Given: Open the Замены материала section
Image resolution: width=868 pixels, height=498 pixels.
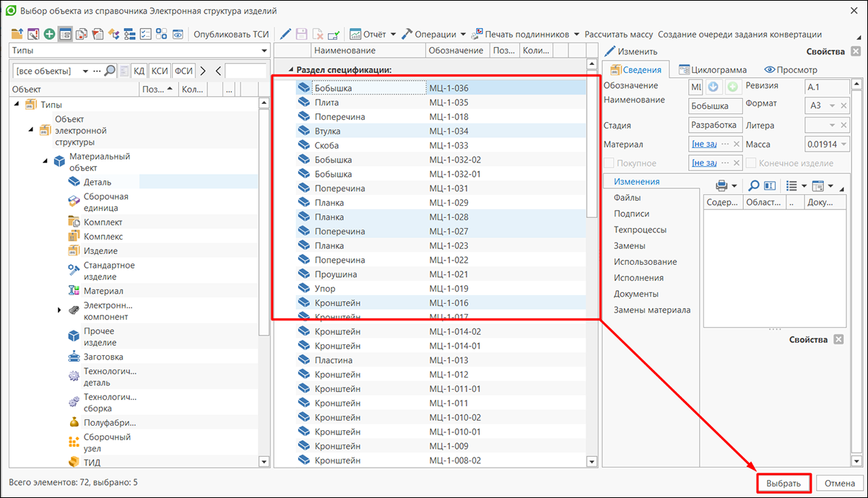Looking at the screenshot, I should pyautogui.click(x=652, y=310).
